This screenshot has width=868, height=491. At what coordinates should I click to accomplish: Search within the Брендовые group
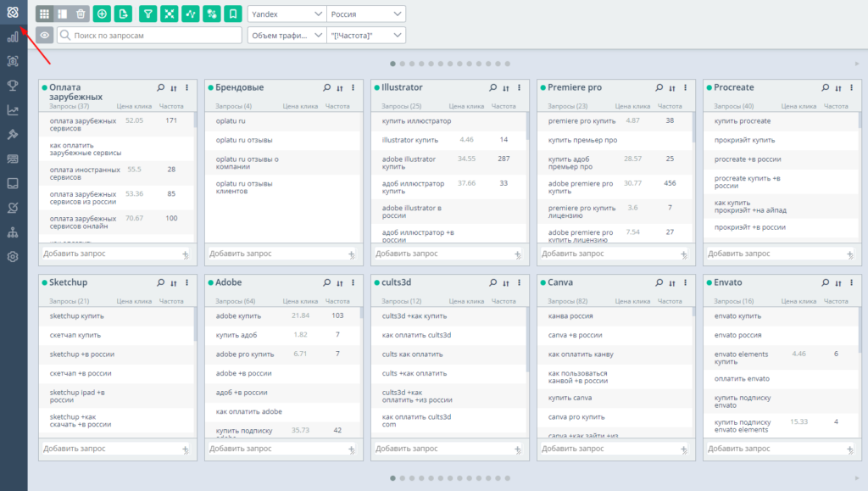326,87
